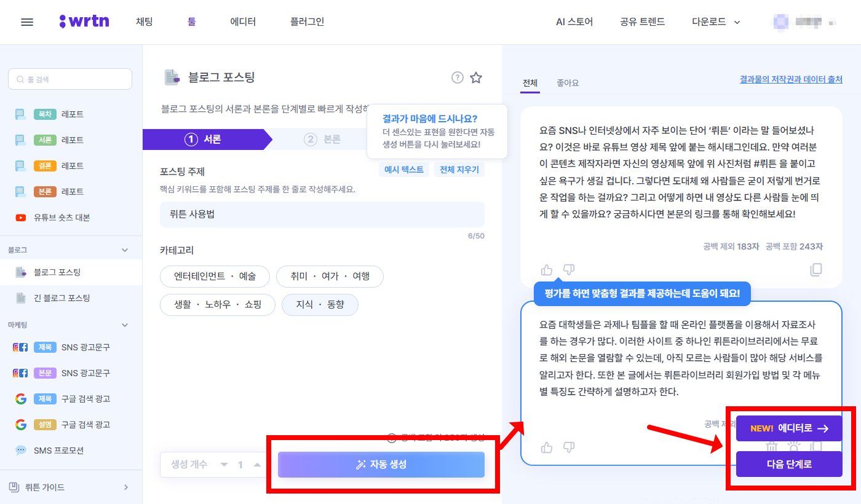
Task: Open 에디터 from the top menu
Action: coord(242,21)
